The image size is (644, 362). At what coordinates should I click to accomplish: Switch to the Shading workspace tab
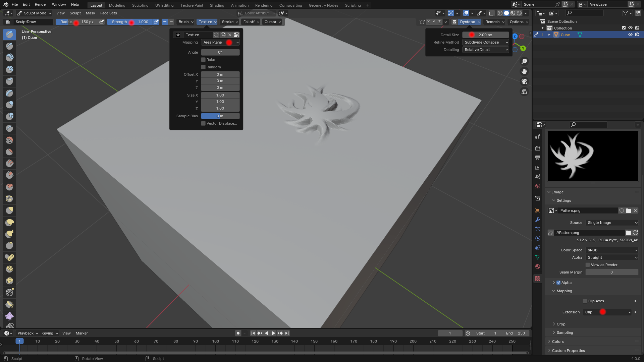click(x=217, y=5)
